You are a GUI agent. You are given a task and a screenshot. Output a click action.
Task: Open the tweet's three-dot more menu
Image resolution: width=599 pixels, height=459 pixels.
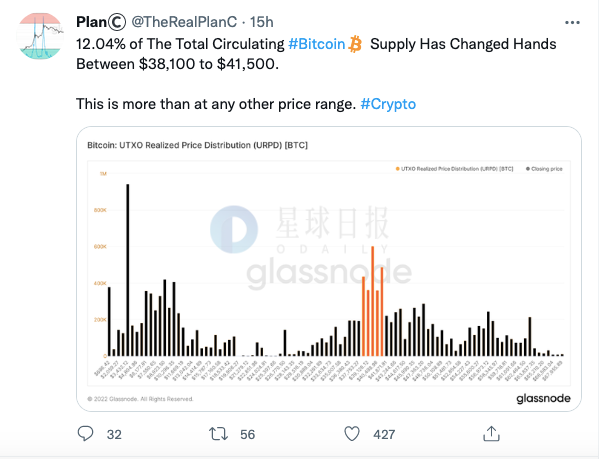(572, 23)
